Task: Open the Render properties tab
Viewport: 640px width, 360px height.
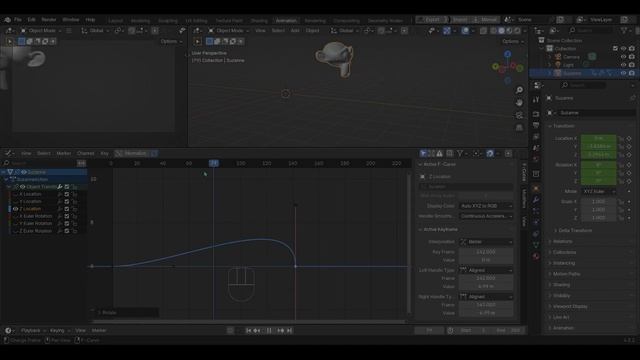Action: (536, 113)
